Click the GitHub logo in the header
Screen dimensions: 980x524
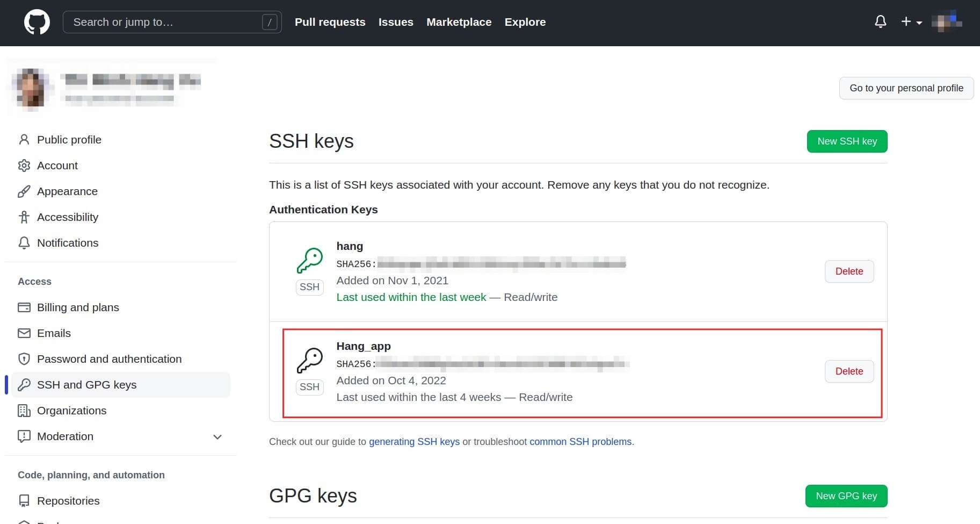pos(37,21)
